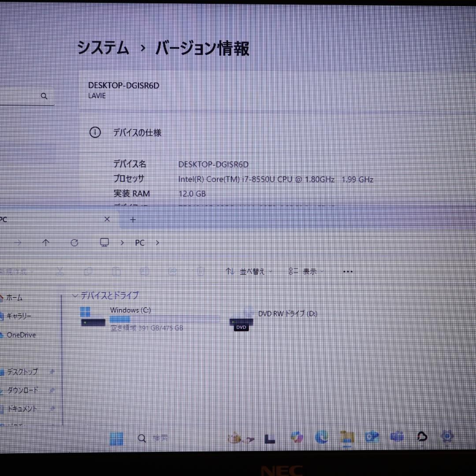The height and width of the screenshot is (476, 476).
Task: Open the 表示 view dropdown
Action: click(305, 271)
